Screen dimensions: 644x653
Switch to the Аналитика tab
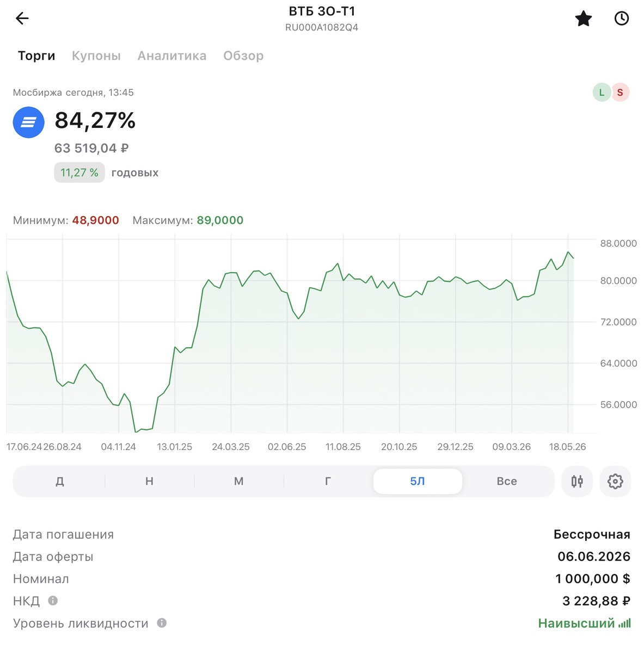coord(172,56)
